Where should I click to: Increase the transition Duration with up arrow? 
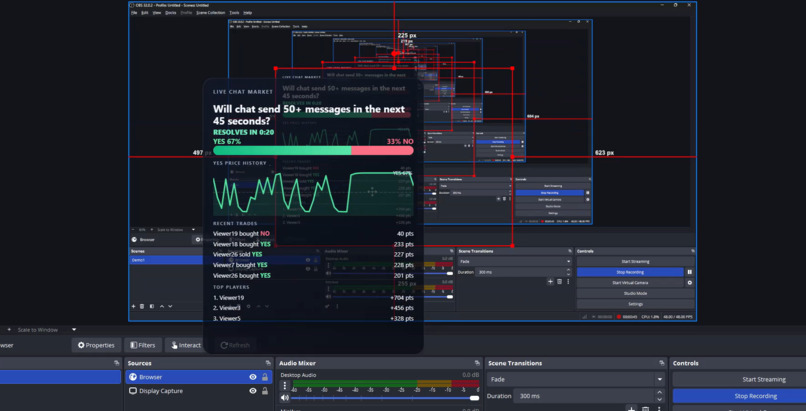pos(660,393)
